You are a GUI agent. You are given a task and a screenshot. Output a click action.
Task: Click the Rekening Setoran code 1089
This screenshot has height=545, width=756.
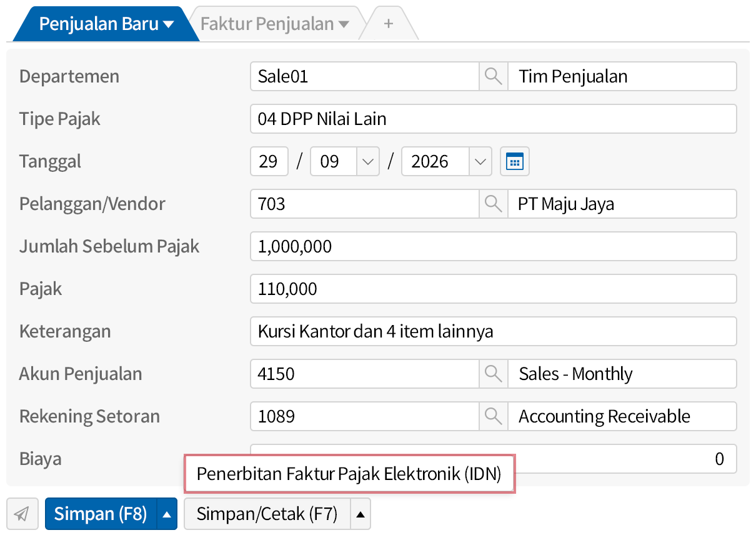(365, 416)
